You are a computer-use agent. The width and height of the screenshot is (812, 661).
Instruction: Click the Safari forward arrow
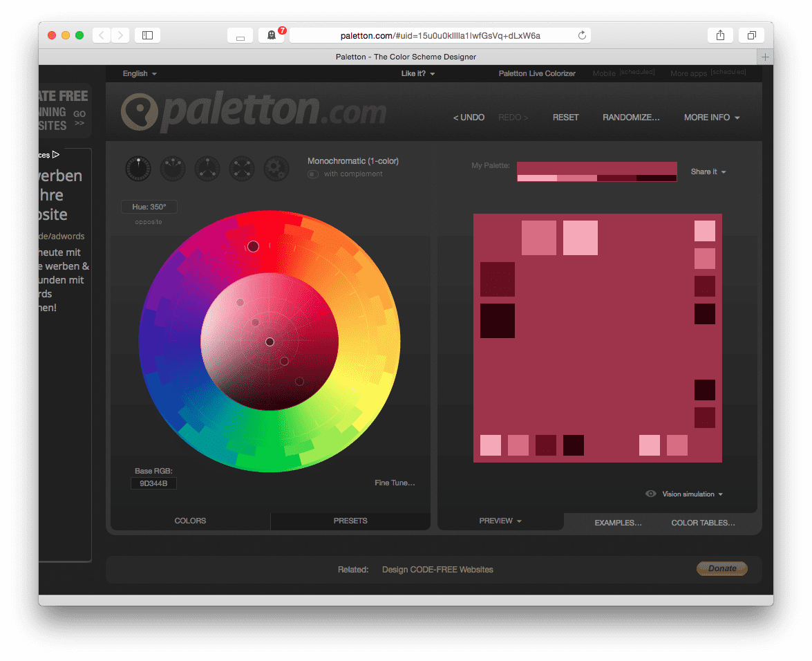tap(120, 35)
